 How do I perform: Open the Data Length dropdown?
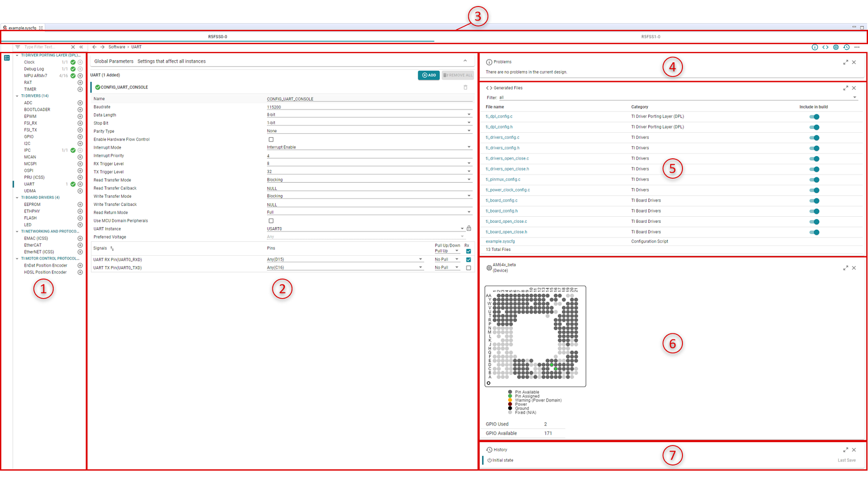tap(369, 115)
